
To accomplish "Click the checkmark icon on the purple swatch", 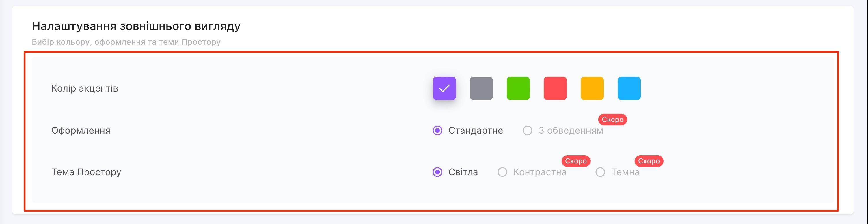I will [444, 88].
